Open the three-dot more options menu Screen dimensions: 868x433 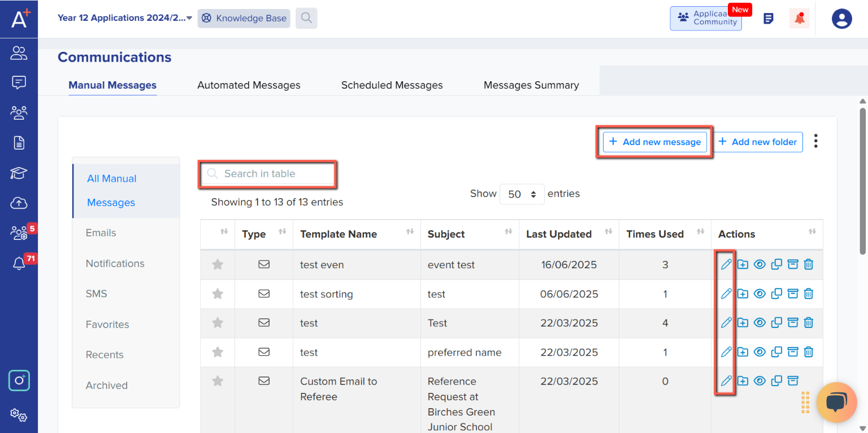815,141
